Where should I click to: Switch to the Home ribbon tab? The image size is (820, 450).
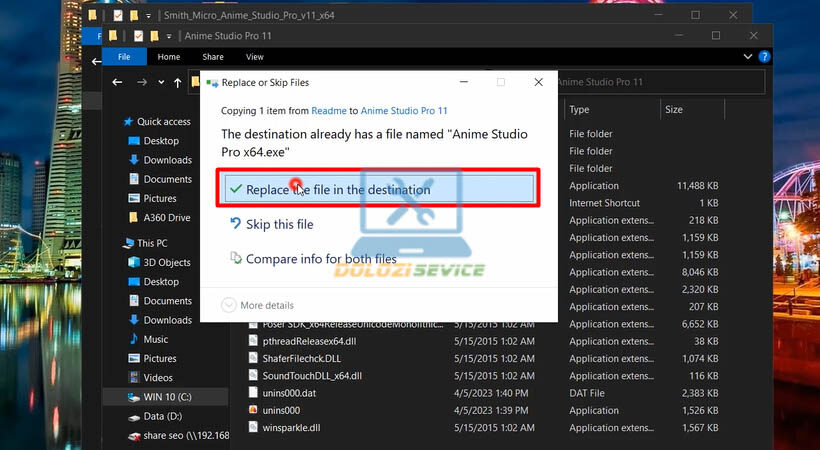point(169,57)
